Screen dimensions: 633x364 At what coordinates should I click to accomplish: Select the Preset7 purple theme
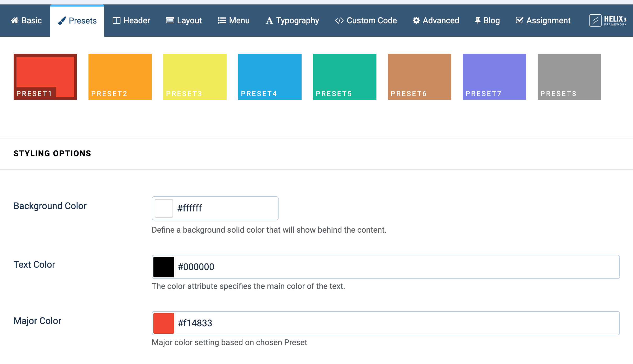pos(494,77)
